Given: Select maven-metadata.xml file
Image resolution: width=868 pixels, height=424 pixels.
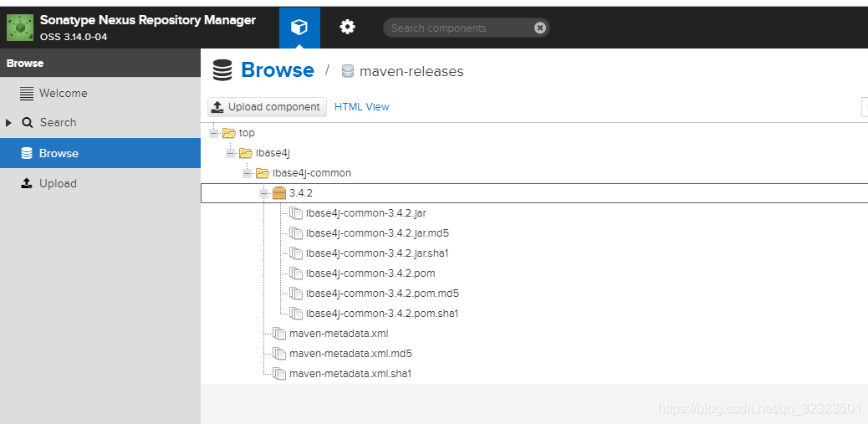Looking at the screenshot, I should click(339, 334).
